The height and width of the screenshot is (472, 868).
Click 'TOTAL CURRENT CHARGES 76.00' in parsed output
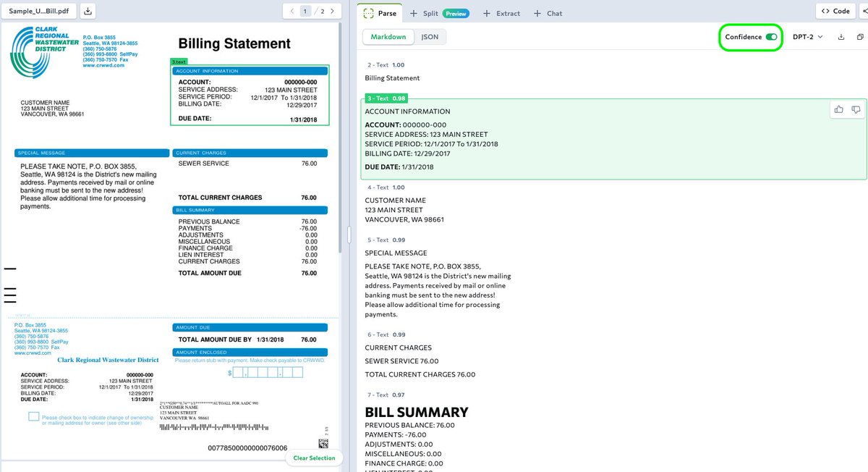420,375
